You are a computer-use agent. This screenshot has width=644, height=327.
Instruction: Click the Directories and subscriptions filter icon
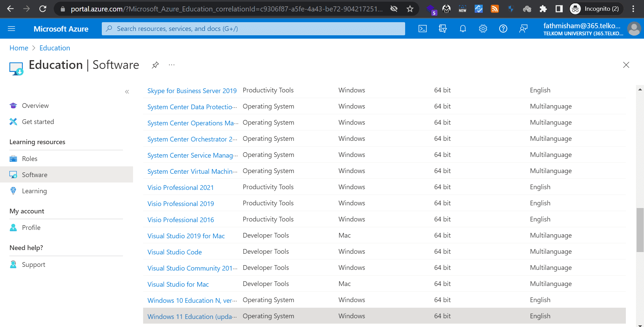pos(442,29)
